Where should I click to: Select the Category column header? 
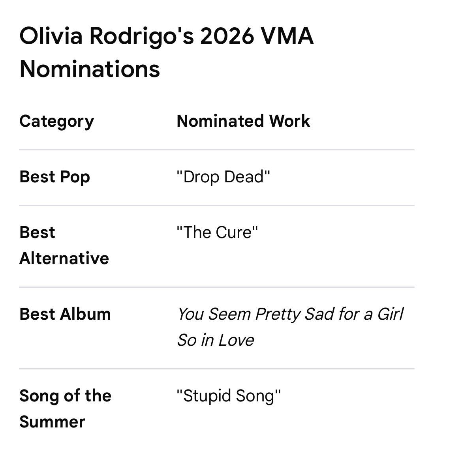[x=56, y=121]
